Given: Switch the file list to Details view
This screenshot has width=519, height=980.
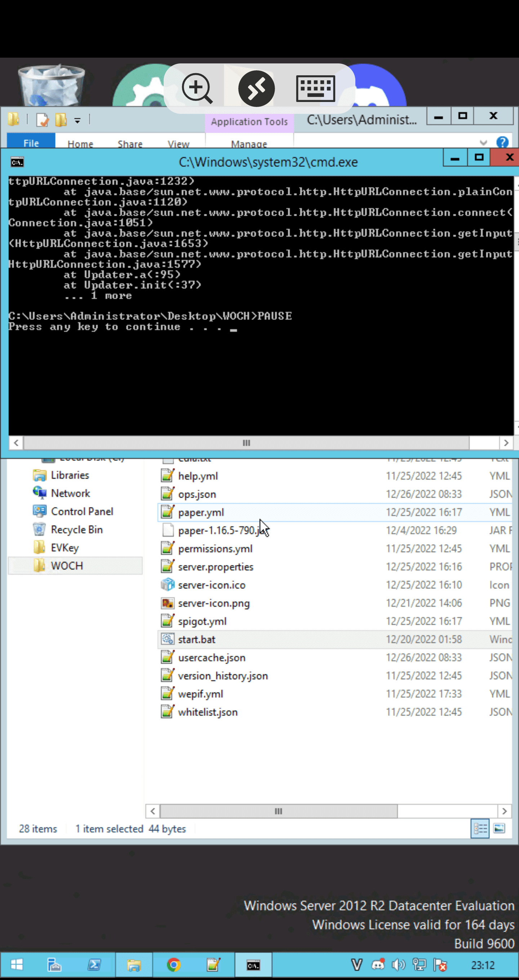Looking at the screenshot, I should (x=480, y=828).
